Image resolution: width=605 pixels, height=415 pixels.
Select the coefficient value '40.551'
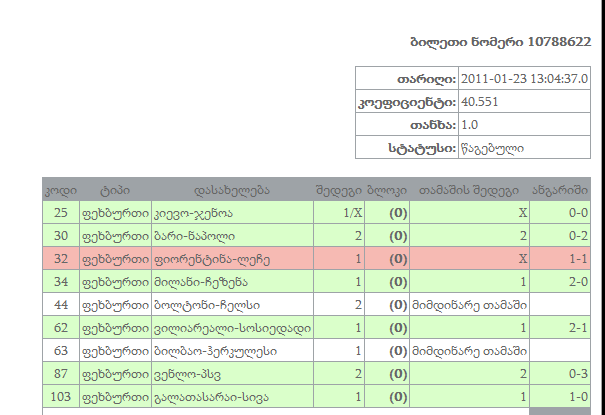[x=480, y=102]
